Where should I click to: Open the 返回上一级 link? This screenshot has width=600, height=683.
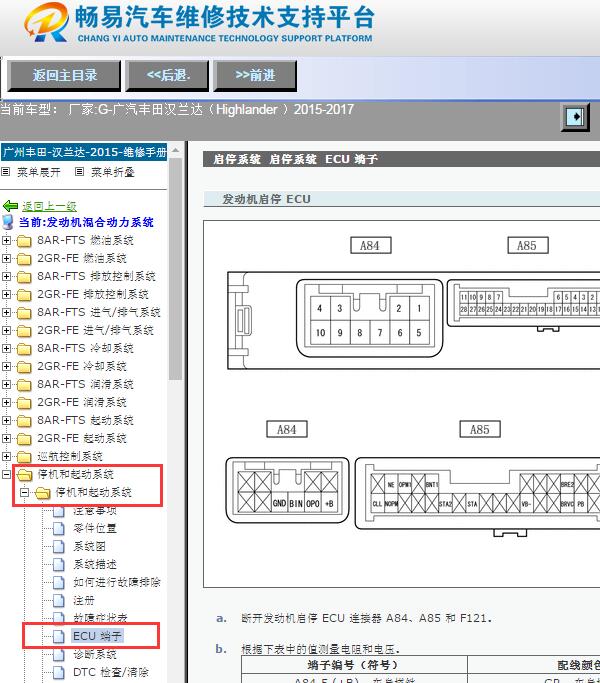point(49,206)
